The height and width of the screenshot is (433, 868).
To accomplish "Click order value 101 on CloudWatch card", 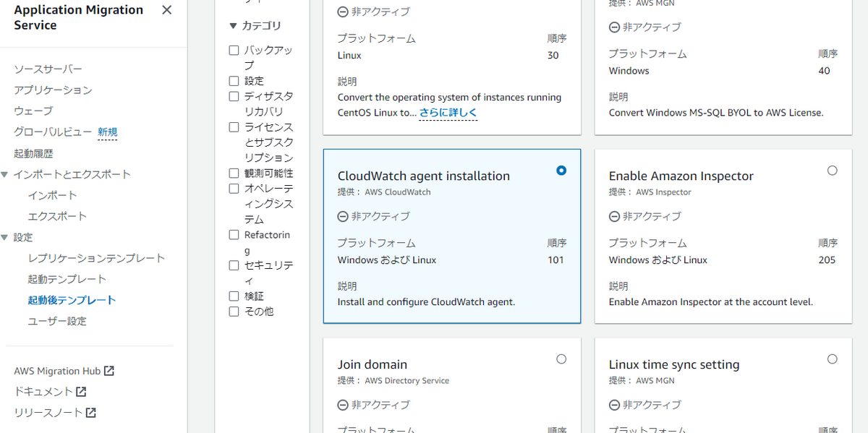I will click(x=556, y=260).
